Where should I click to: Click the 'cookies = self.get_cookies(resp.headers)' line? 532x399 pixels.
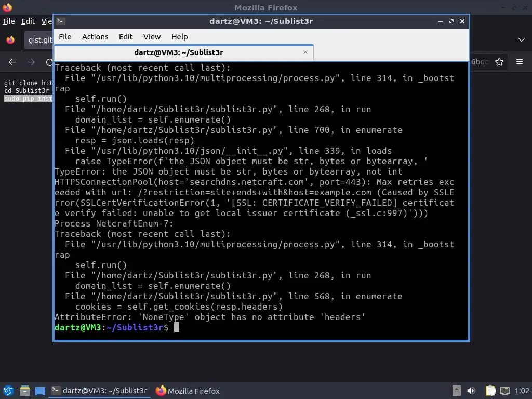(x=179, y=307)
